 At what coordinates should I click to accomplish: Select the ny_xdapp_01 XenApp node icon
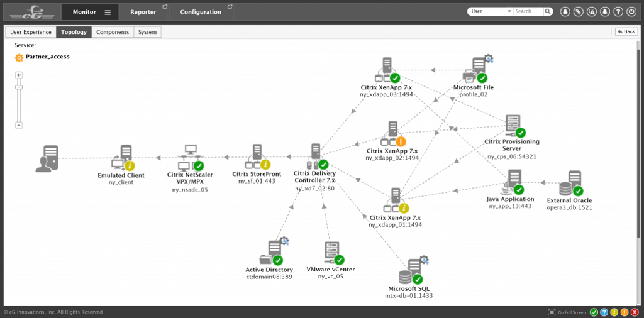tap(396, 200)
